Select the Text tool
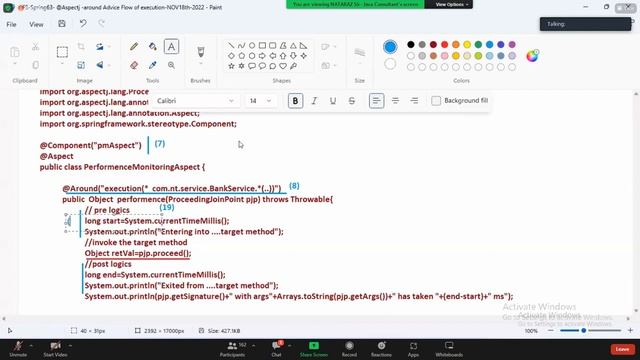Screen dimensions: 640x360 [171, 47]
